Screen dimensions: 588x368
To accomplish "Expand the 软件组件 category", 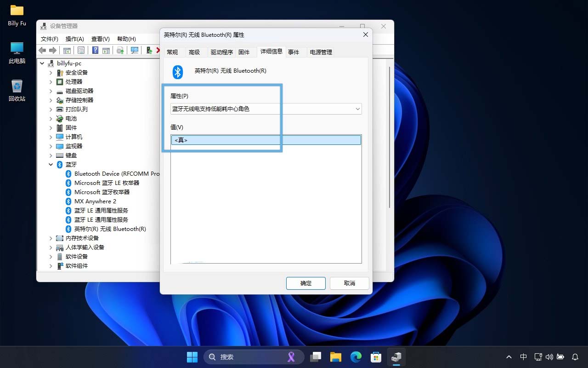I will pyautogui.click(x=51, y=265).
